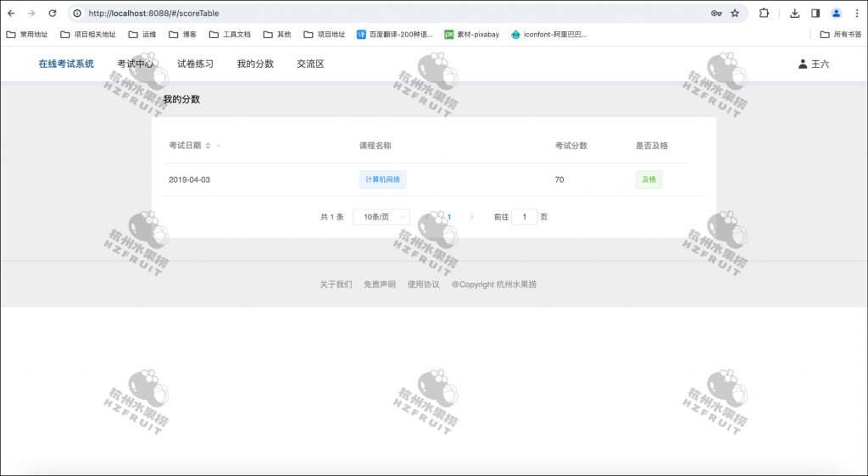Open the 试卷练习 nav item
Image resolution: width=868 pixels, height=476 pixels.
[196, 64]
